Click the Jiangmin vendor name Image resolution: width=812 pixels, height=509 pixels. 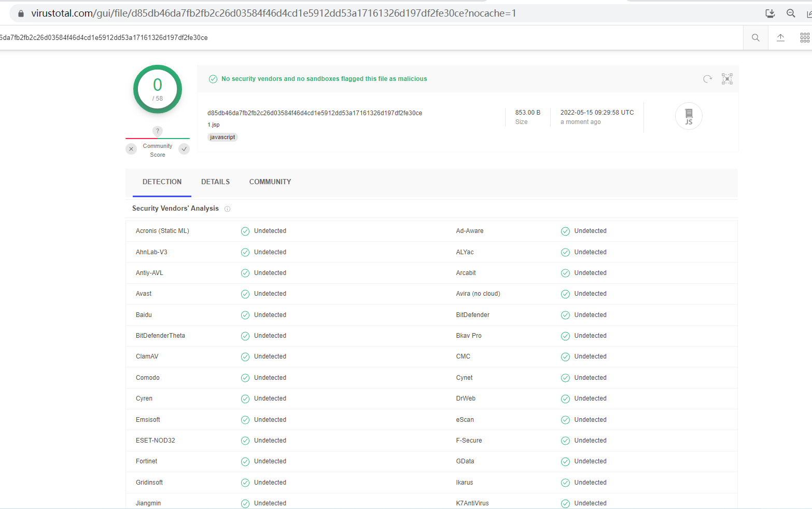[148, 503]
